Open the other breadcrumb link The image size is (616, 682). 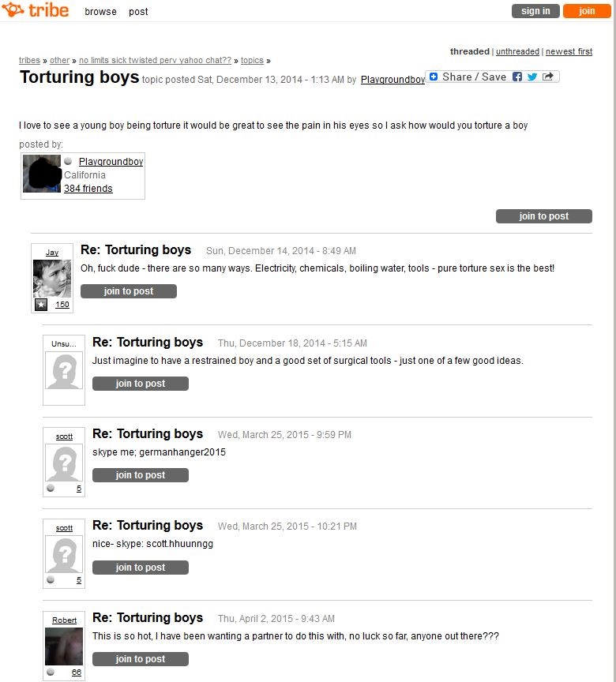point(59,60)
